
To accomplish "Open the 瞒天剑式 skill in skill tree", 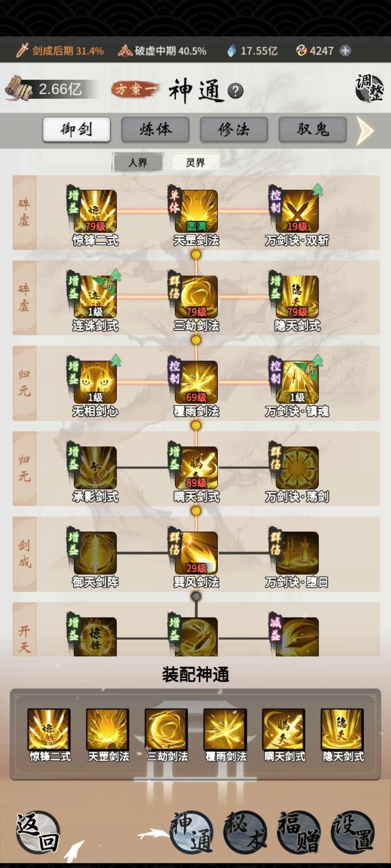I will click(196, 467).
